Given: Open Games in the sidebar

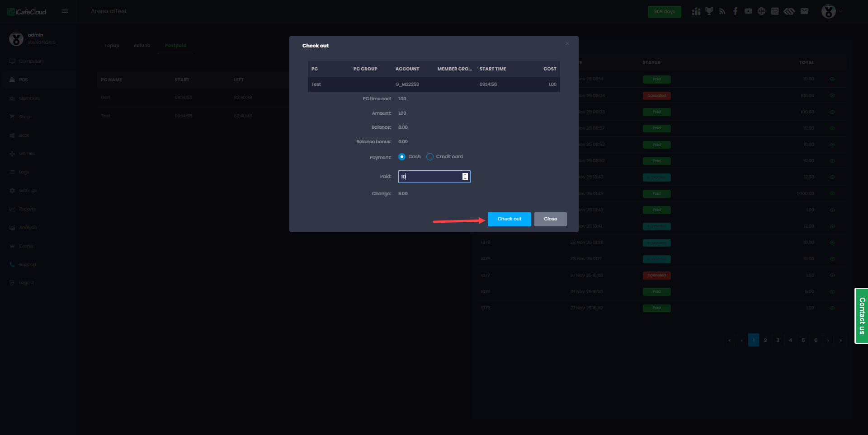Looking at the screenshot, I should pyautogui.click(x=27, y=154).
